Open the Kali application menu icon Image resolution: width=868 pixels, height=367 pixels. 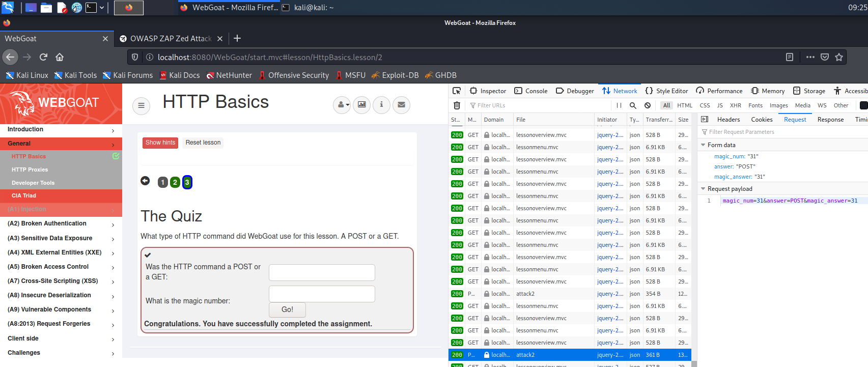click(x=7, y=7)
